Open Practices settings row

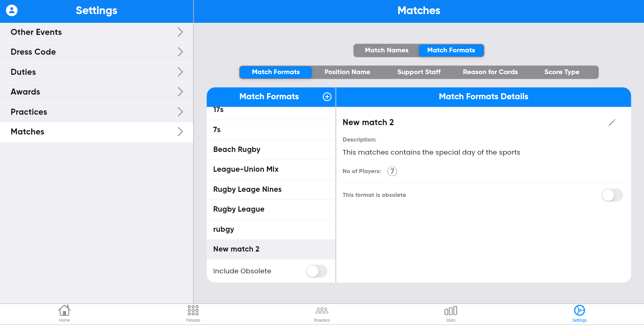[x=97, y=112]
